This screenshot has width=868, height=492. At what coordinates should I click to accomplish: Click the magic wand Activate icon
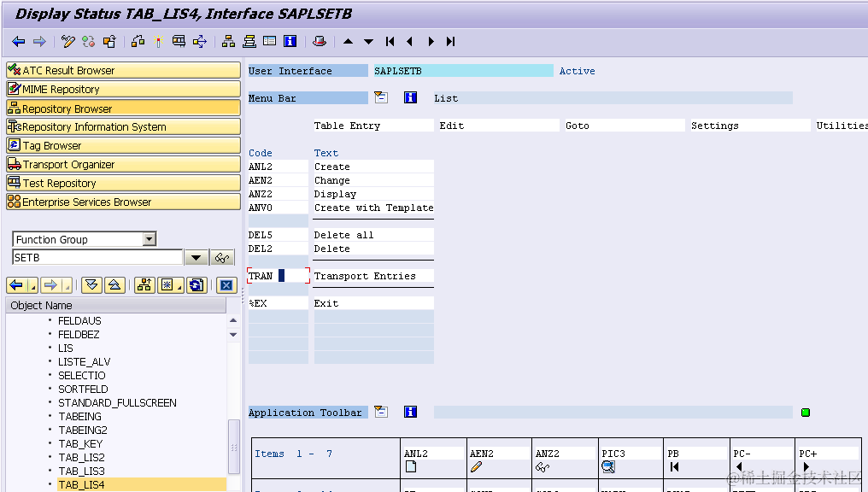pos(158,42)
